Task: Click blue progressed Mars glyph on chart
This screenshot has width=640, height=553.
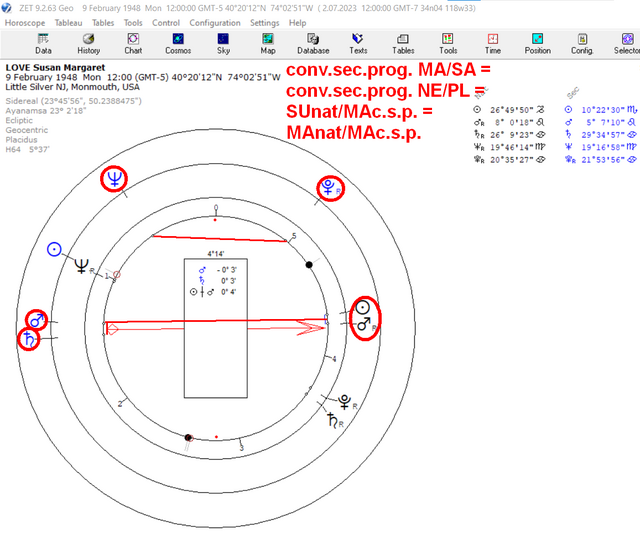Action: point(37,320)
